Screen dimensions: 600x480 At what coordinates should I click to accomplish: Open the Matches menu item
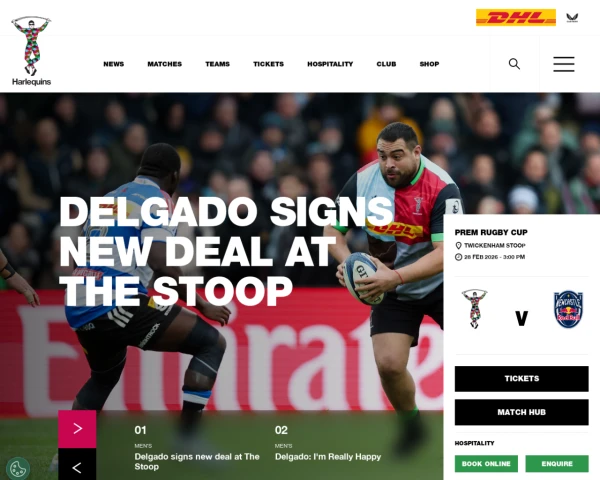tap(165, 64)
